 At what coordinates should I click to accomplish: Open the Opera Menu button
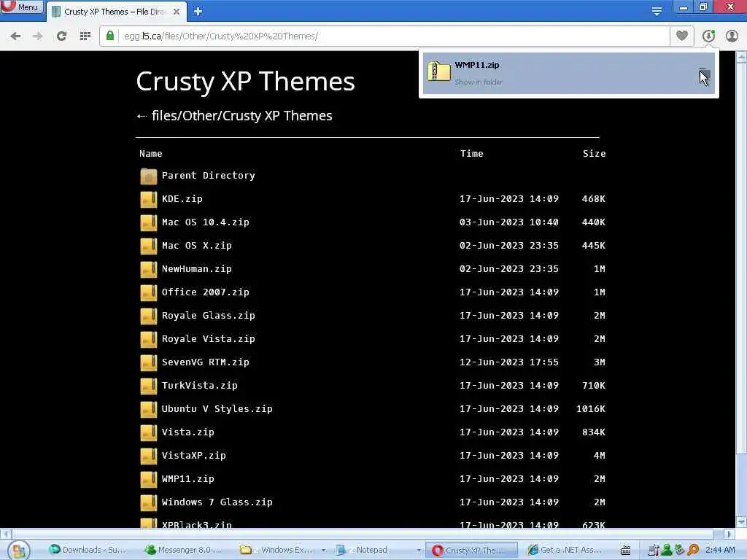(22, 7)
